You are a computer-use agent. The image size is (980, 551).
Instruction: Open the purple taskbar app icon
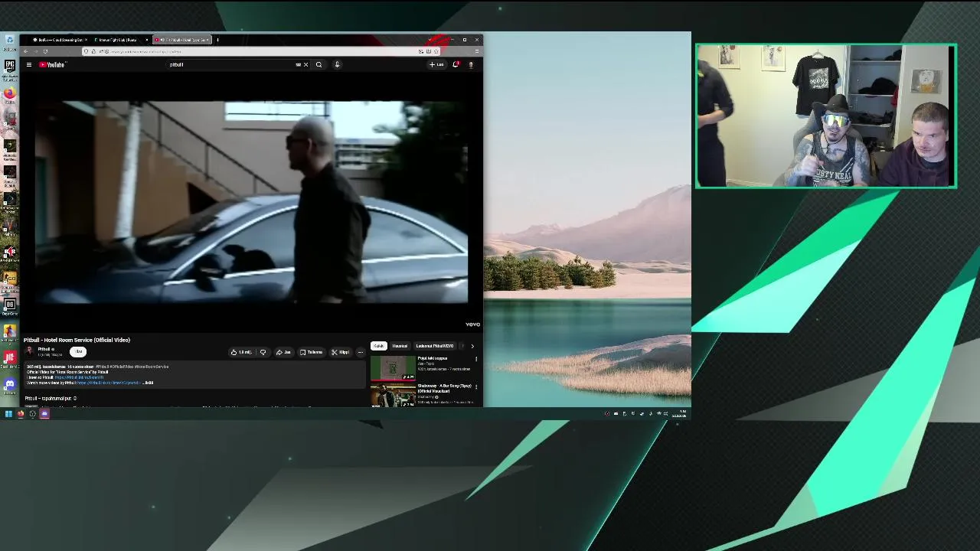coord(44,414)
